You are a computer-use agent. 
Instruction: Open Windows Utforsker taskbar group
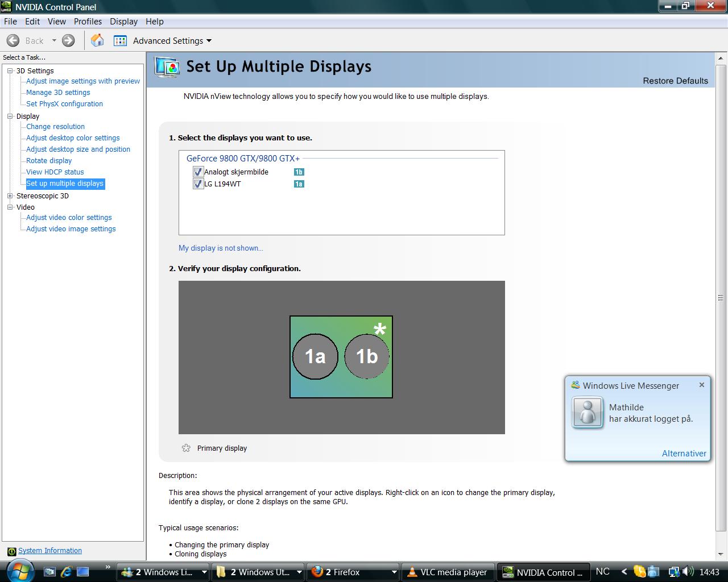(x=258, y=572)
